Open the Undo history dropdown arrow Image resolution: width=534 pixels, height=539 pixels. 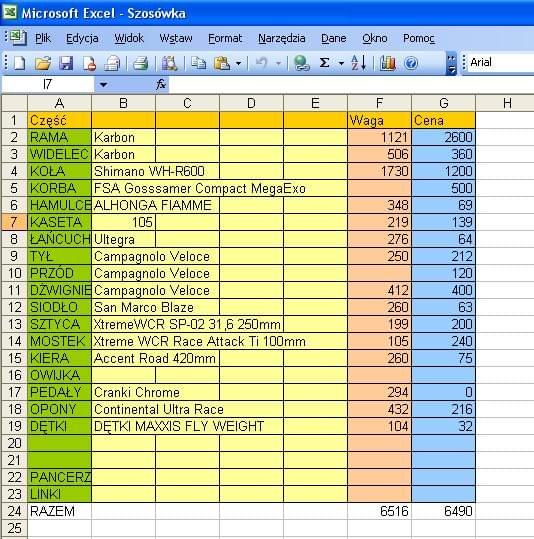[x=279, y=63]
